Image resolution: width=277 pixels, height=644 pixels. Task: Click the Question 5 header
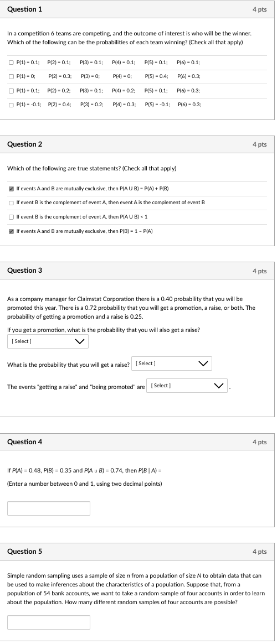pyautogui.click(x=25, y=552)
